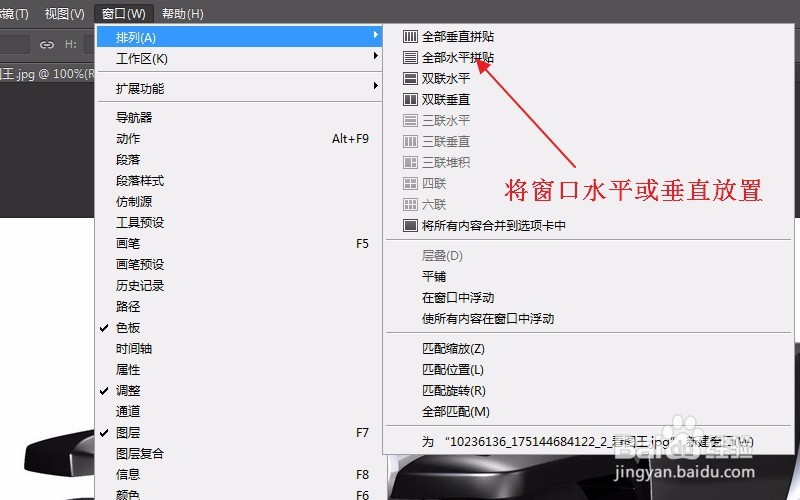
Task: Click the 4-up layout icon (四联)
Action: (x=410, y=183)
